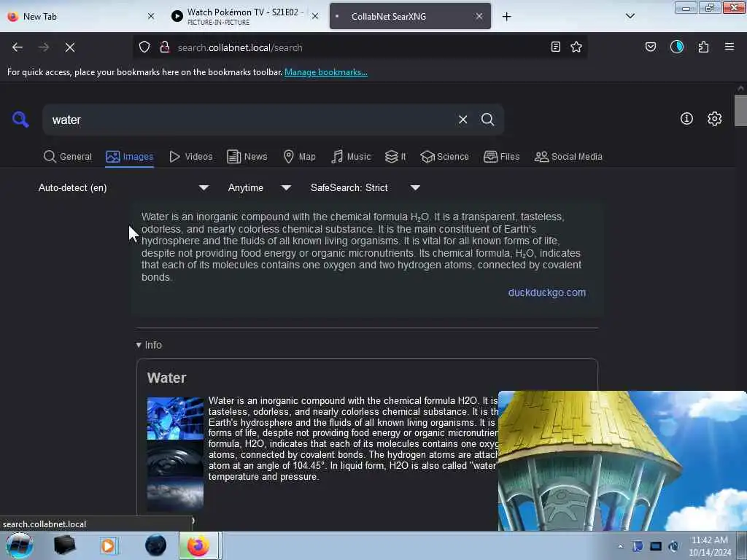Open the Firefox hamburger menu
747x560 pixels.
[x=729, y=47]
